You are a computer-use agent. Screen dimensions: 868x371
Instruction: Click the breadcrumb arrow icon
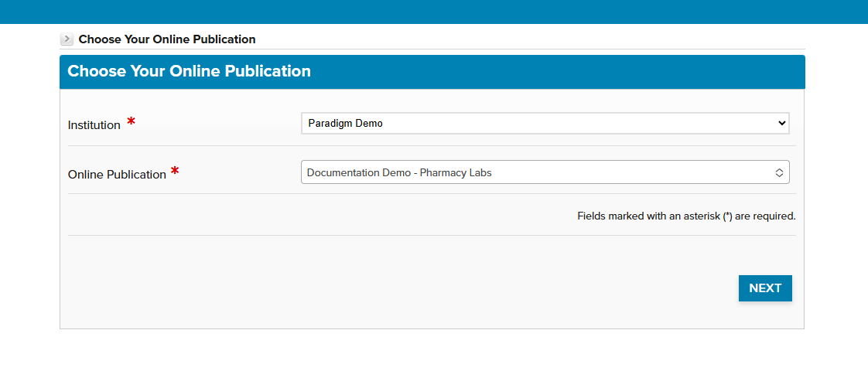(x=67, y=39)
